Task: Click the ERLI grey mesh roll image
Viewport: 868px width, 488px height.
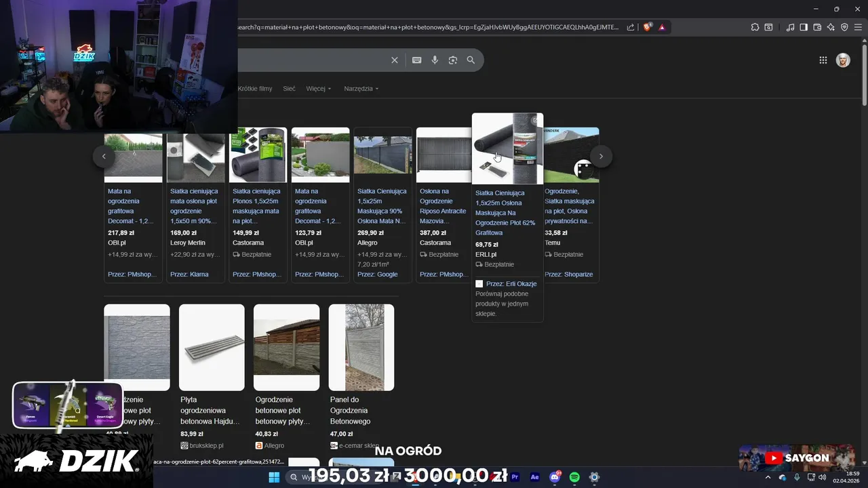Action: click(507, 148)
